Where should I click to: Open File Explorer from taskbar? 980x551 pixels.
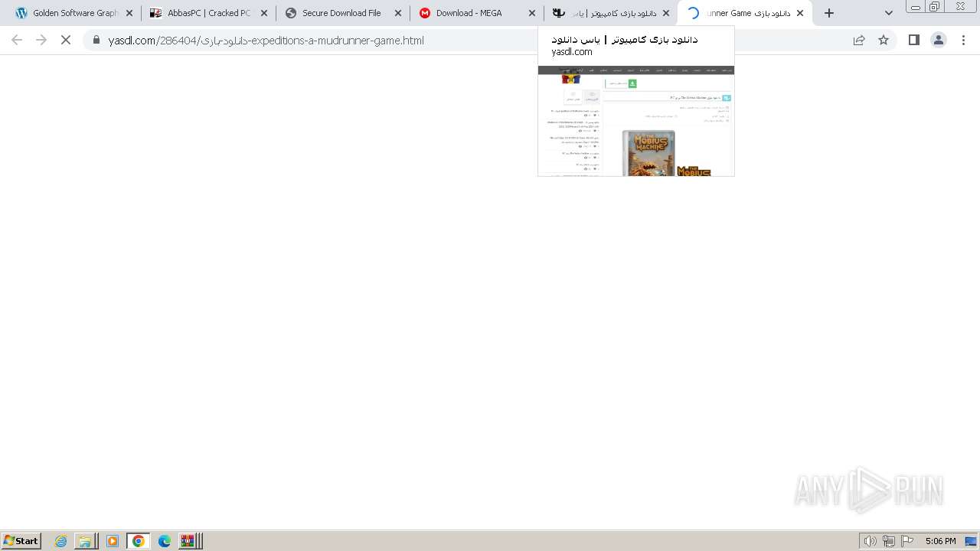[86, 541]
